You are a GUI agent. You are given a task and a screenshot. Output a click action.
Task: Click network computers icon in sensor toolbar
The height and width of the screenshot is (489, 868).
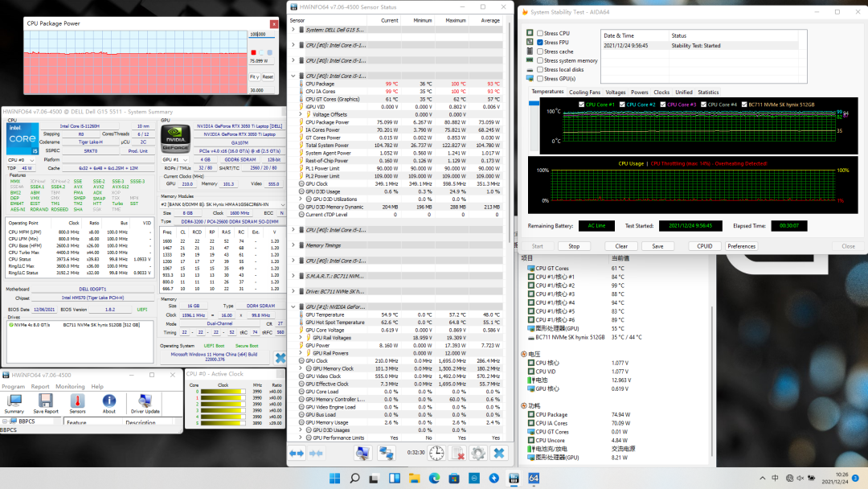[386, 453]
